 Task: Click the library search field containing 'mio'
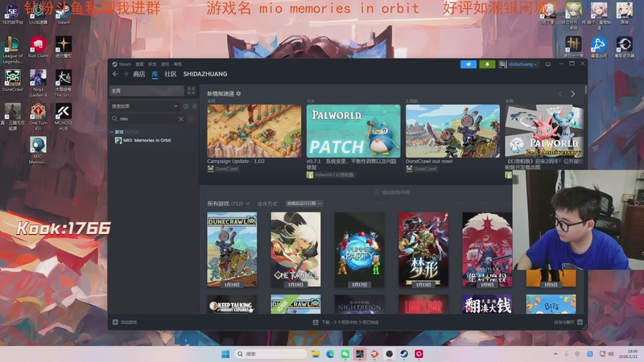147,118
